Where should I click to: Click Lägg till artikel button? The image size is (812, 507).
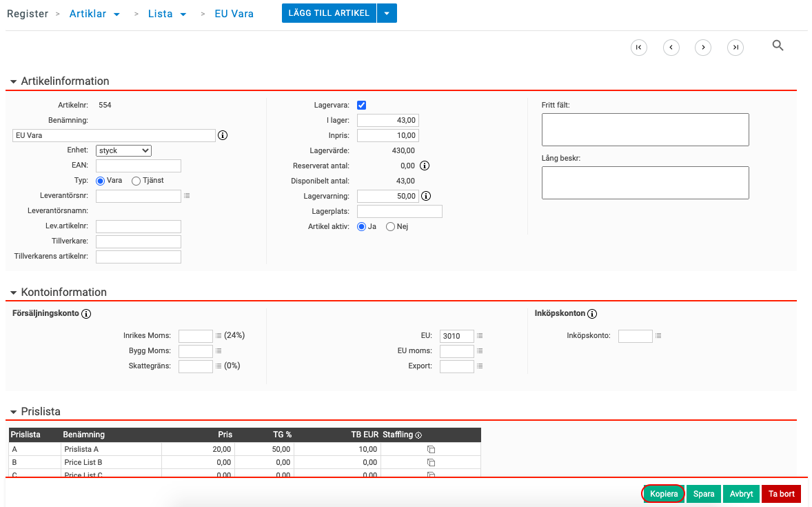[x=329, y=14]
